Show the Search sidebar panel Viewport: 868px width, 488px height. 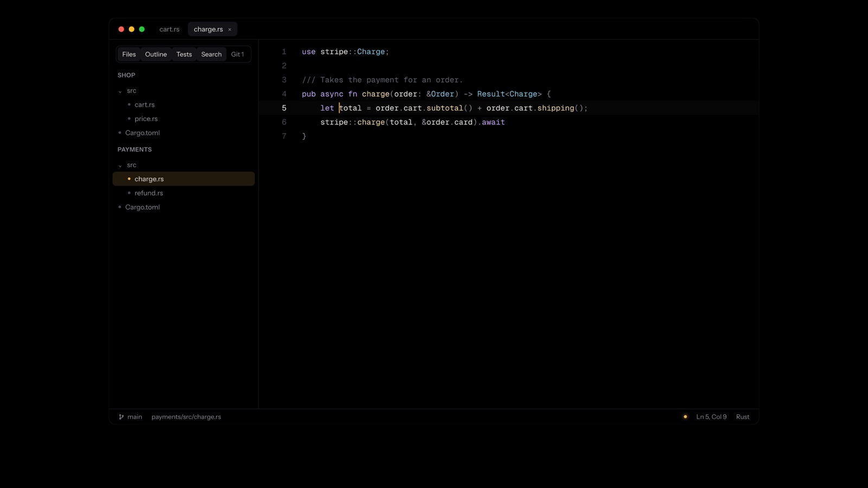coord(211,54)
